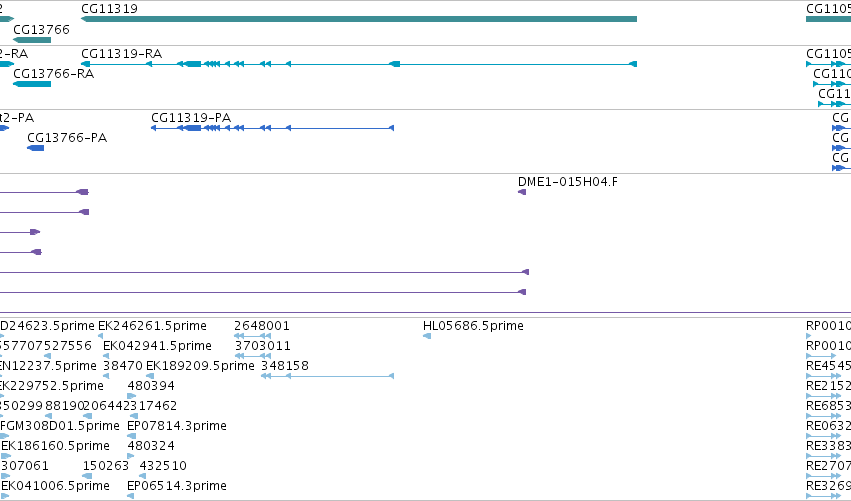
Task: Click the HL05686.5prime EST arrow
Action: [427, 336]
